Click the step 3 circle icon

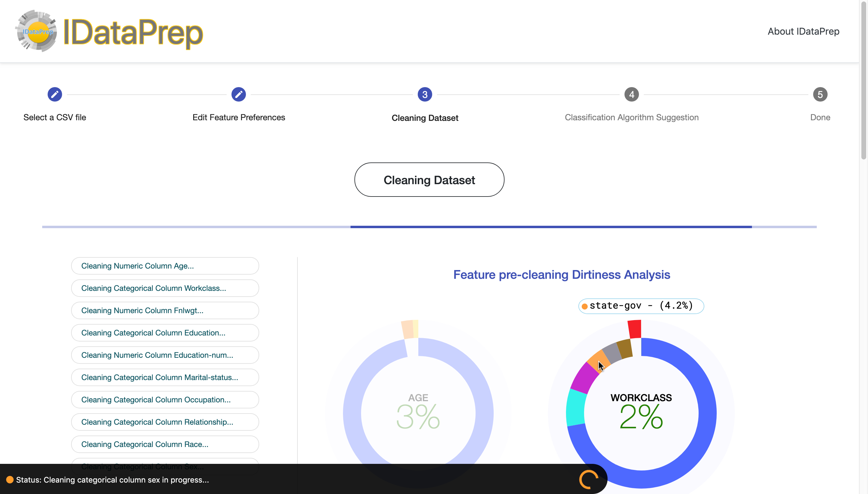point(425,94)
